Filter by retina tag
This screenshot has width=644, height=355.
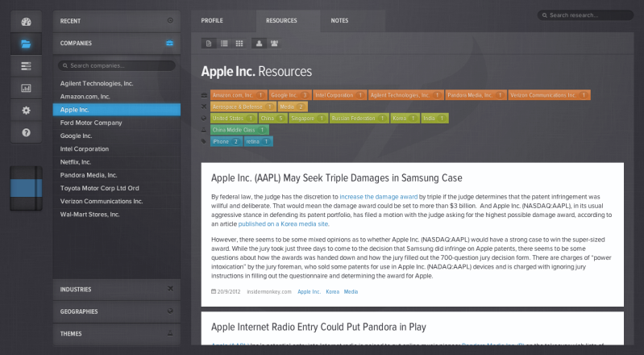(x=259, y=141)
